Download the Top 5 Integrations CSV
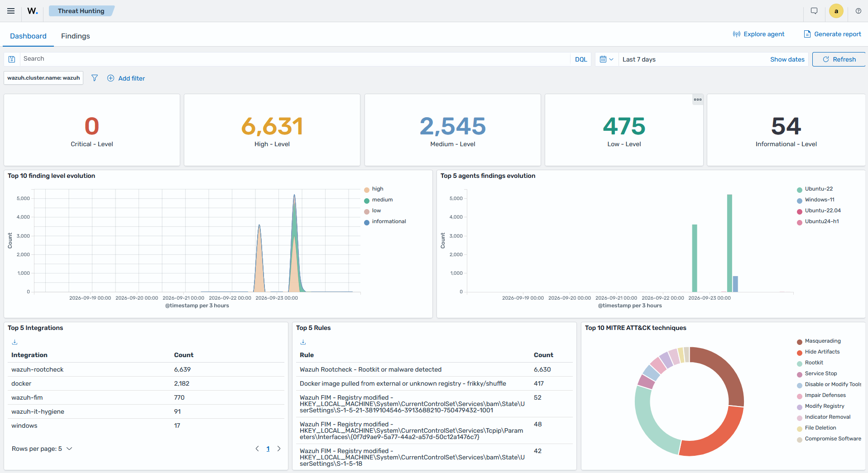868x473 pixels. [x=14, y=342]
